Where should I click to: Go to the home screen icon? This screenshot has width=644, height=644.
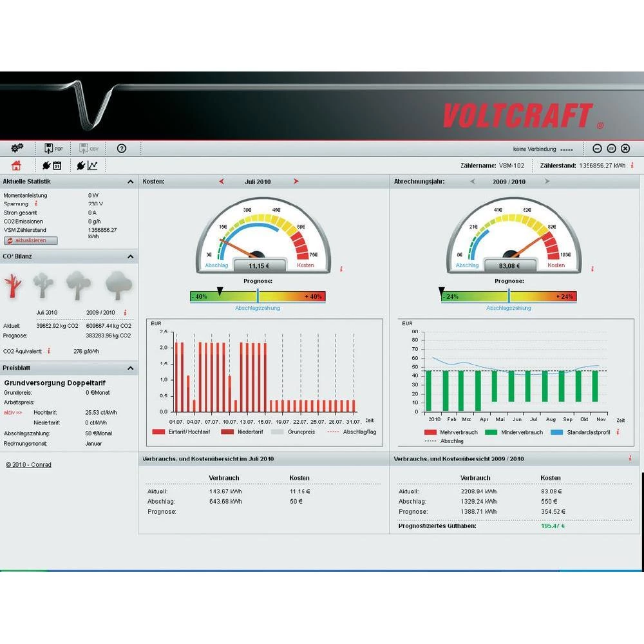pyautogui.click(x=17, y=166)
